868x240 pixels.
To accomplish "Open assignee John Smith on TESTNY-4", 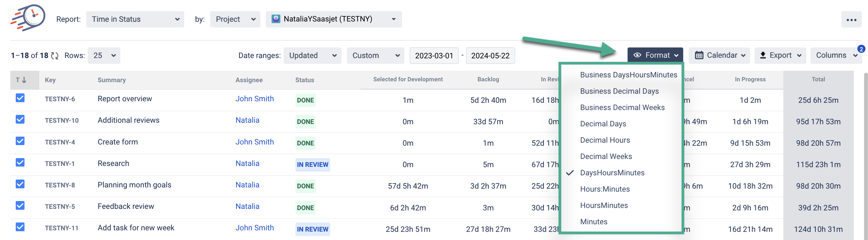I will [254, 142].
